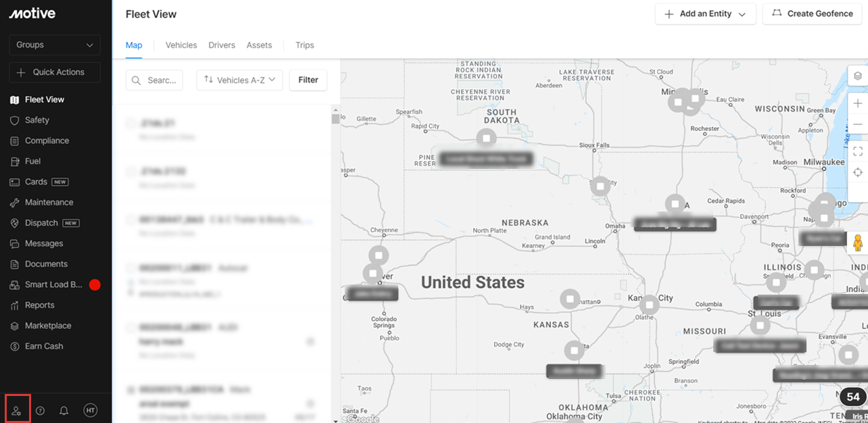Open the admin user settings icon

coord(17,410)
